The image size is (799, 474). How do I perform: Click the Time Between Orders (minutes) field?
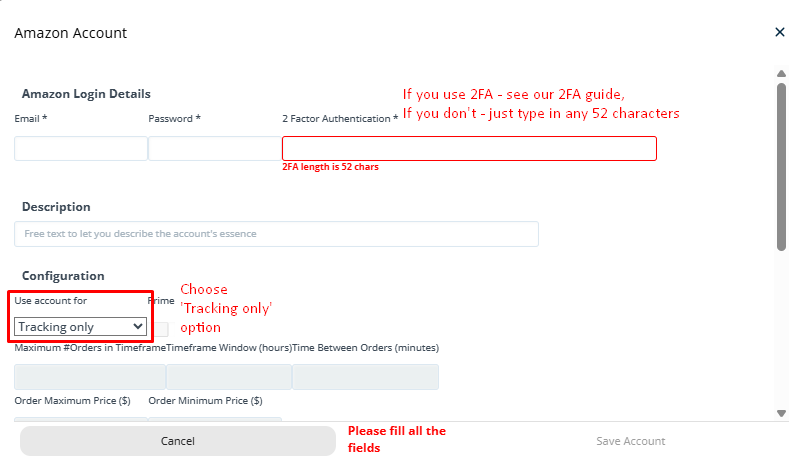(x=365, y=377)
